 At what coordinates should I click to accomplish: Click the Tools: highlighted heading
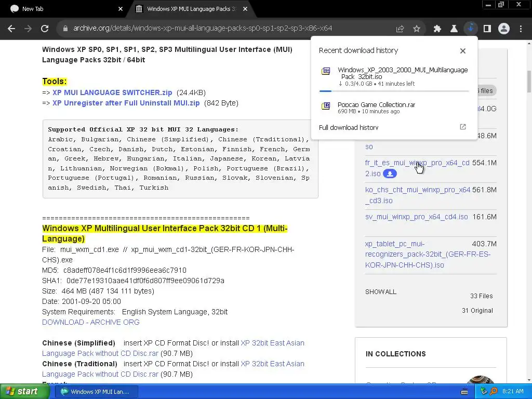tap(55, 82)
